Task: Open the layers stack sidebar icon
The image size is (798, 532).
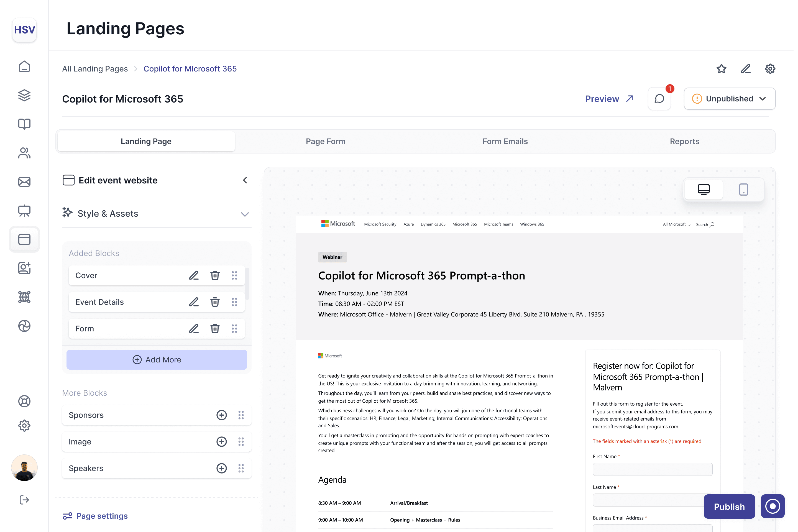Action: 24,95
